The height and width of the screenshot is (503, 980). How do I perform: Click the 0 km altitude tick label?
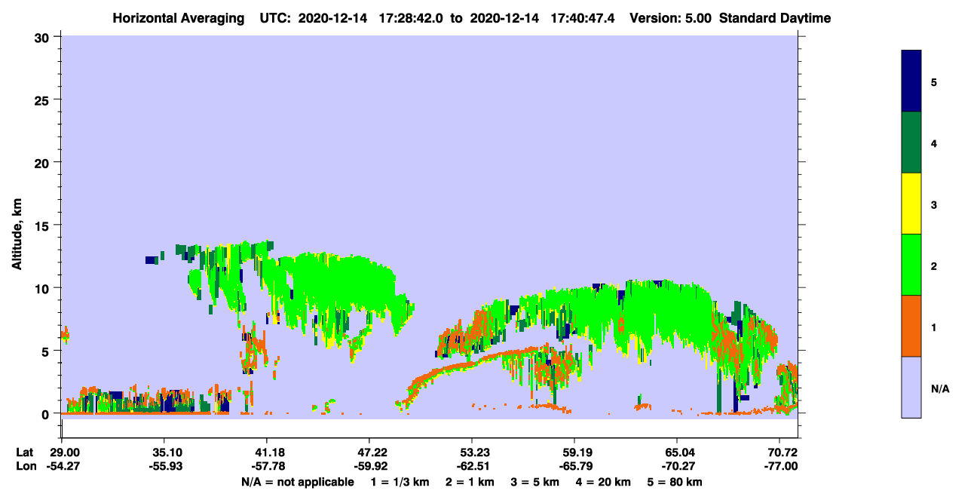47,414
